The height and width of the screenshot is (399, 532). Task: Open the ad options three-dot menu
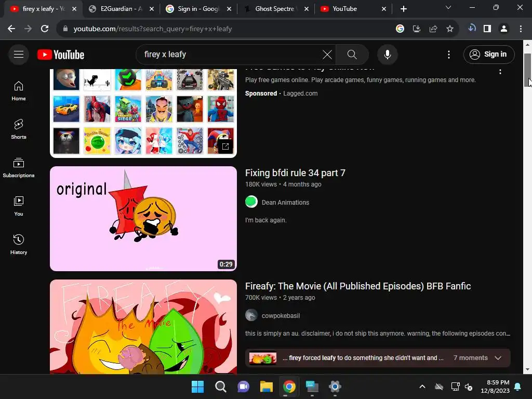(500, 72)
